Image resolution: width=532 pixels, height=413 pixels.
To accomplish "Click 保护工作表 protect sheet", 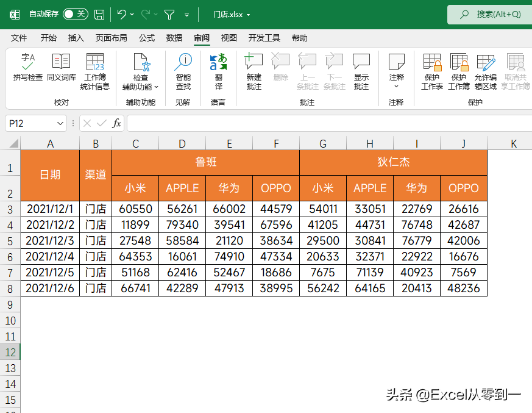I will pos(432,71).
